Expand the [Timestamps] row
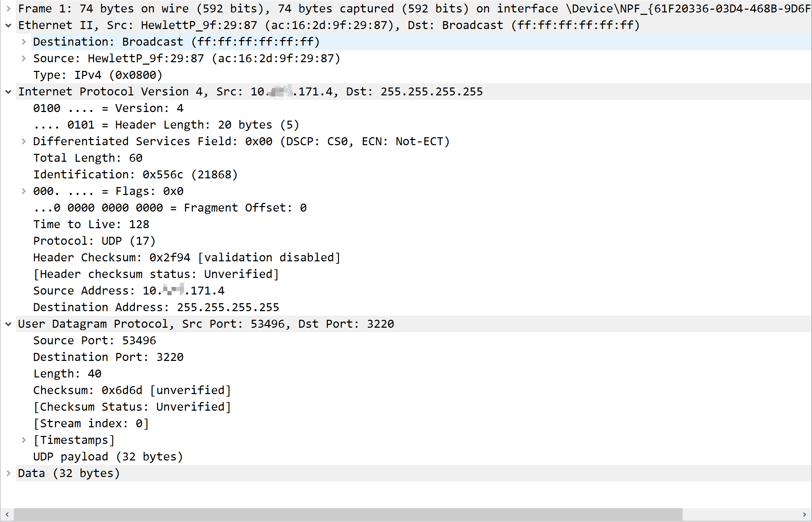 tap(24, 440)
